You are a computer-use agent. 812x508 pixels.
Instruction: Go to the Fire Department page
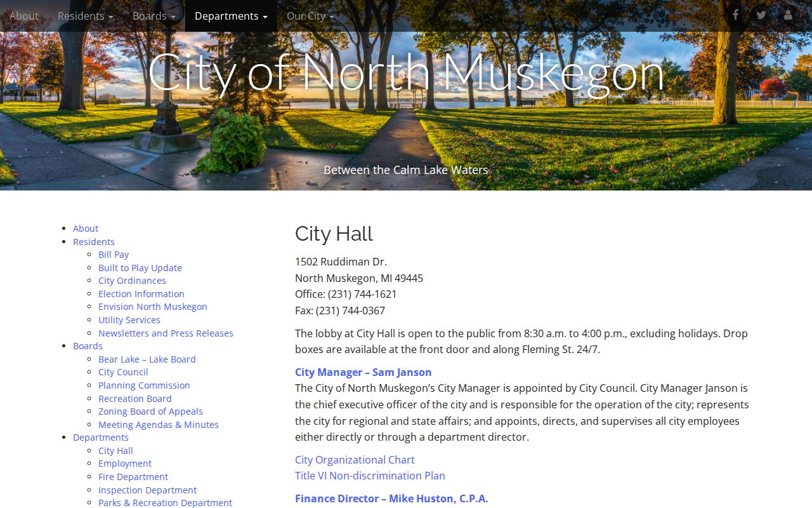pos(133,477)
